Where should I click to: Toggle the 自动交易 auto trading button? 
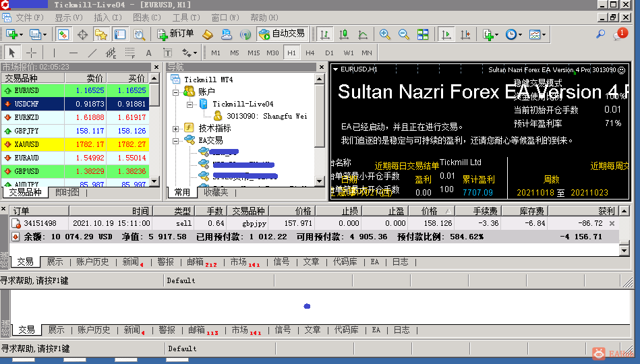(x=282, y=34)
